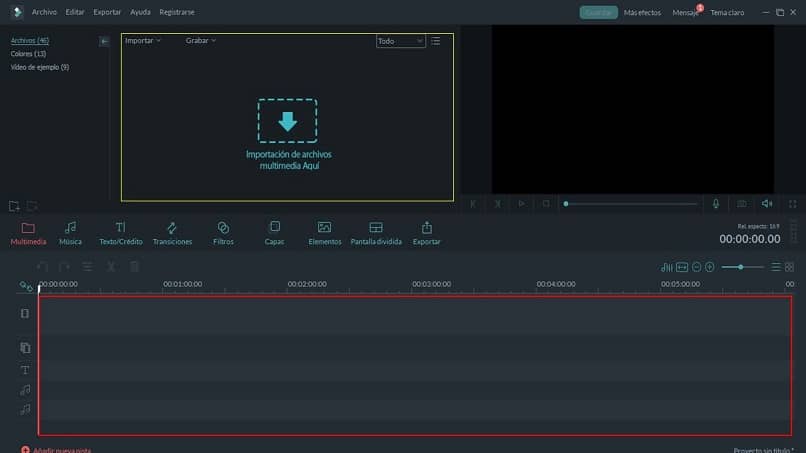The width and height of the screenshot is (806, 453).
Task: Click the first music track icon
Action: (x=25, y=390)
